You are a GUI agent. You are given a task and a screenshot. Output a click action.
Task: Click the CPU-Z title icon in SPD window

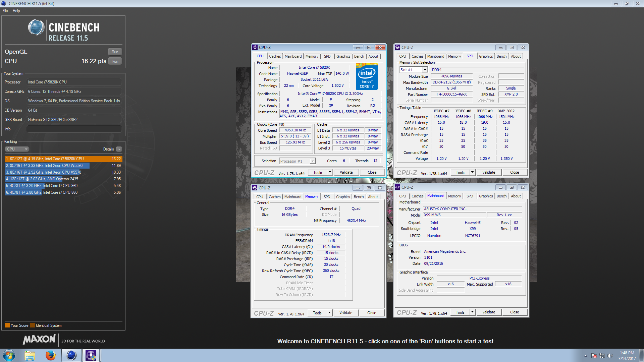[397, 47]
